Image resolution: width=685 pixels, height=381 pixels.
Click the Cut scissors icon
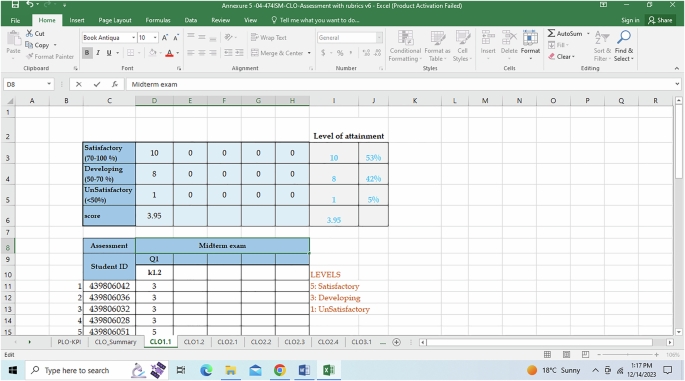(29, 33)
